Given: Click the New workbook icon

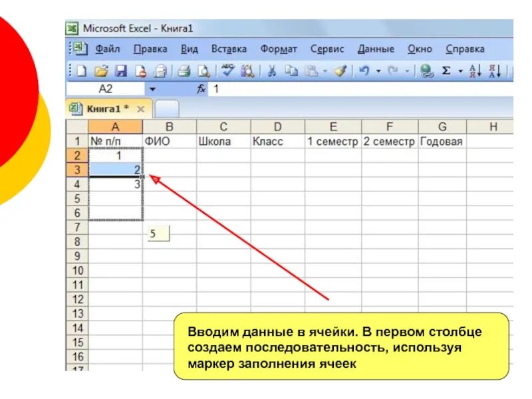Looking at the screenshot, I should 81,71.
